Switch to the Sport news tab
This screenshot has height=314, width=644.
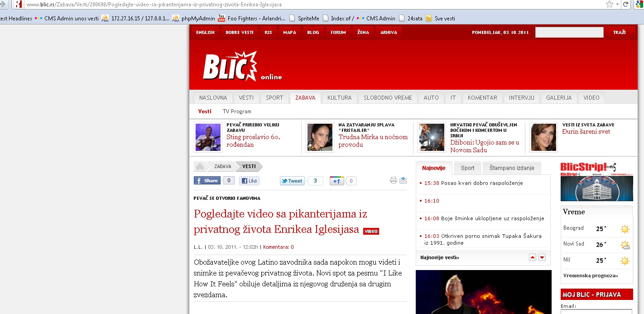click(x=467, y=168)
